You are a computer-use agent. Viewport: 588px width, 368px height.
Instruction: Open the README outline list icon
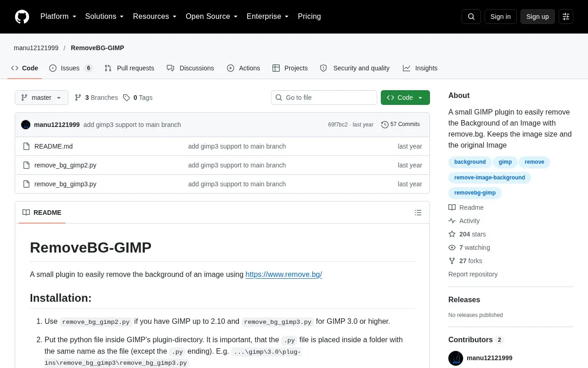(x=418, y=213)
